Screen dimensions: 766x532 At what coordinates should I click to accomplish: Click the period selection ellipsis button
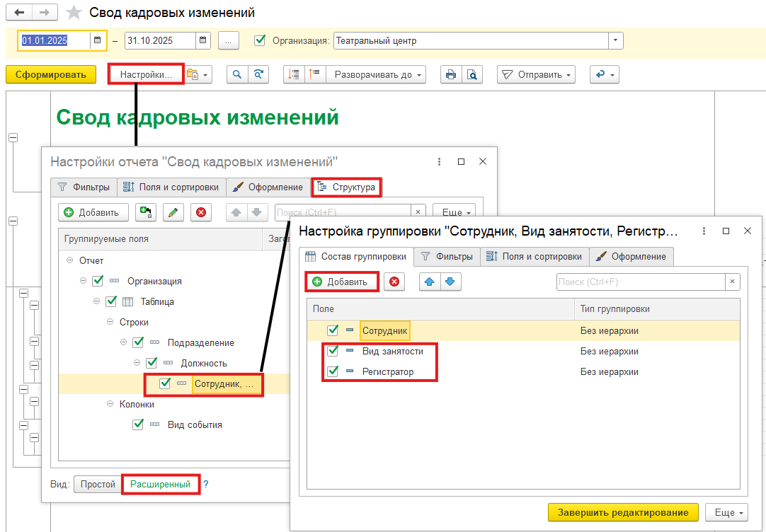point(228,40)
